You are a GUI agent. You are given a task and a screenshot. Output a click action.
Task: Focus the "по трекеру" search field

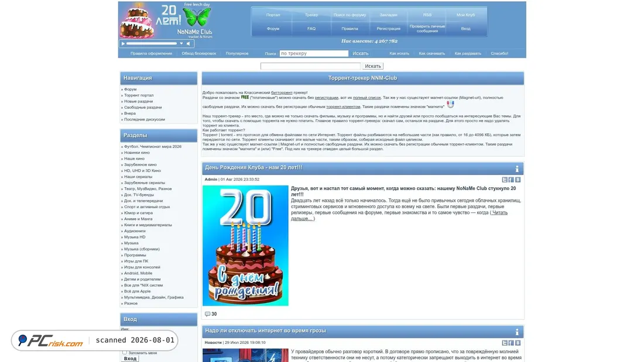point(314,53)
